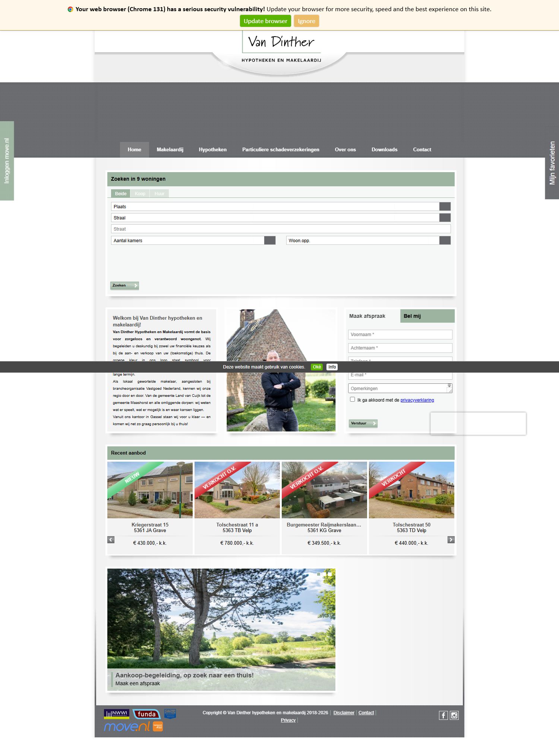This screenshot has height=756, width=559.
Task: Click the funda logo in footer
Action: point(146,714)
